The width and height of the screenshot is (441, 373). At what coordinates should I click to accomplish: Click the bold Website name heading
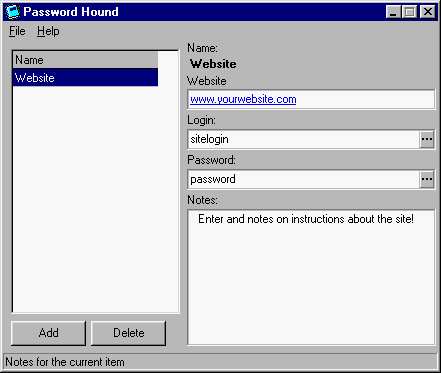pos(213,64)
